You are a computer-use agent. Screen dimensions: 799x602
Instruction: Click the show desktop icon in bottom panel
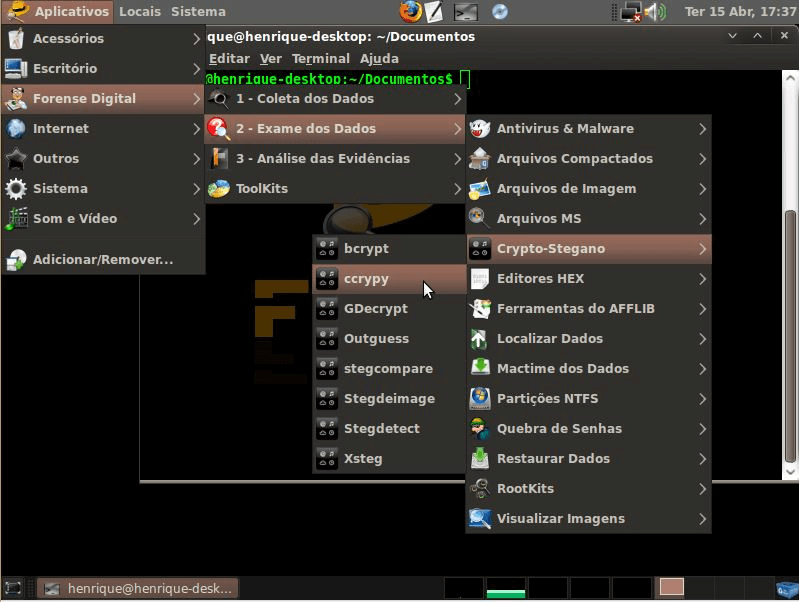[13, 588]
